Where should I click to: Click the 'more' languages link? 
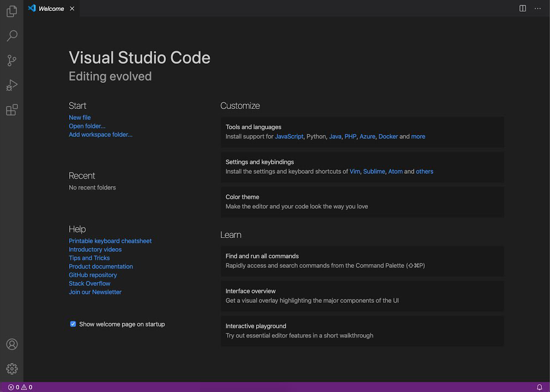pyautogui.click(x=418, y=137)
